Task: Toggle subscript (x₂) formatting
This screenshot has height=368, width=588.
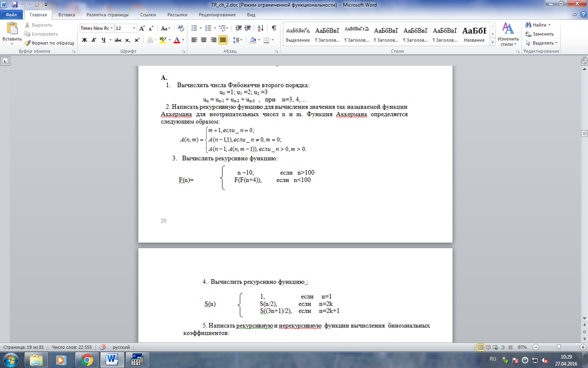Action: point(127,40)
